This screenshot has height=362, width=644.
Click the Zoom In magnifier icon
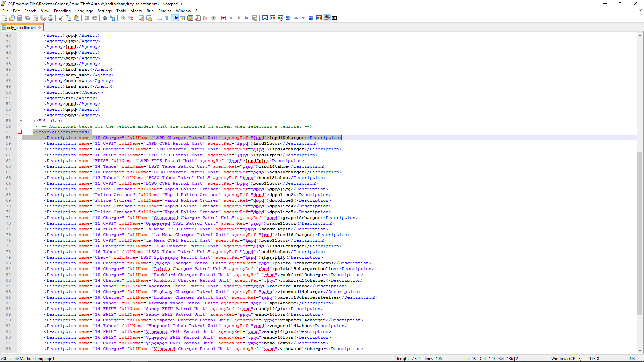[x=123, y=18]
